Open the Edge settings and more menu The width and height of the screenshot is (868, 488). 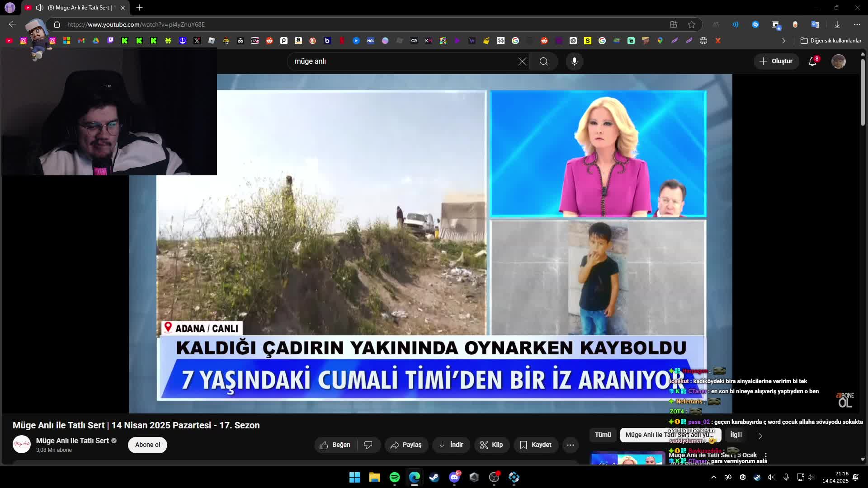(857, 24)
